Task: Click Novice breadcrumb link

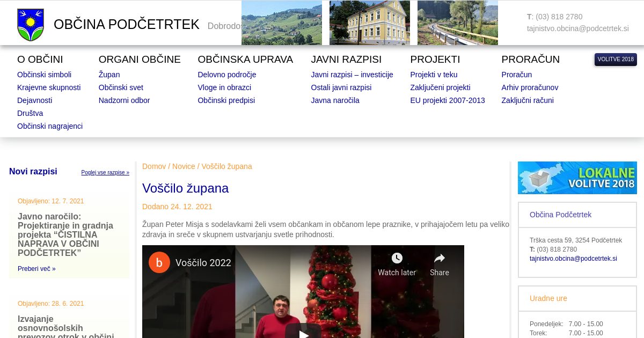Action: tap(184, 166)
